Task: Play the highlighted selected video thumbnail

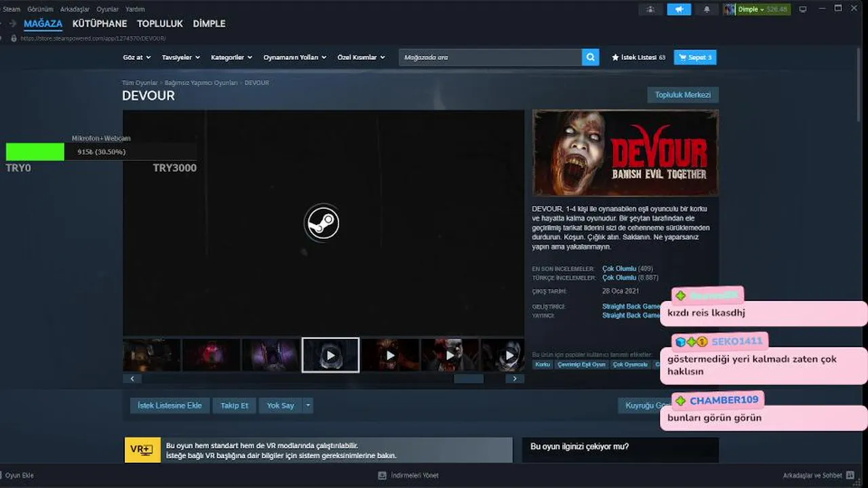Action: coord(330,355)
